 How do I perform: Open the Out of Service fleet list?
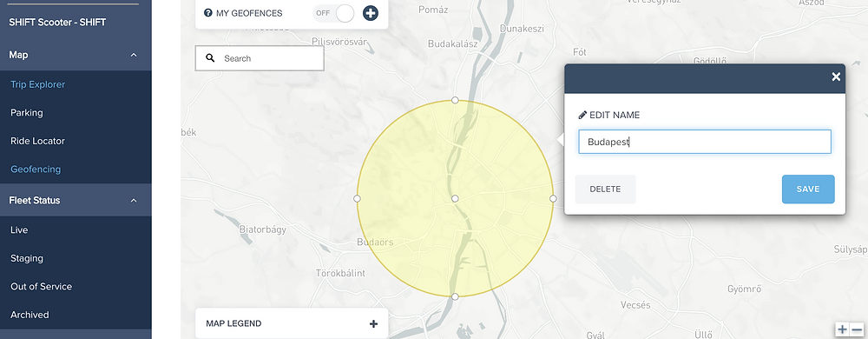tap(41, 286)
